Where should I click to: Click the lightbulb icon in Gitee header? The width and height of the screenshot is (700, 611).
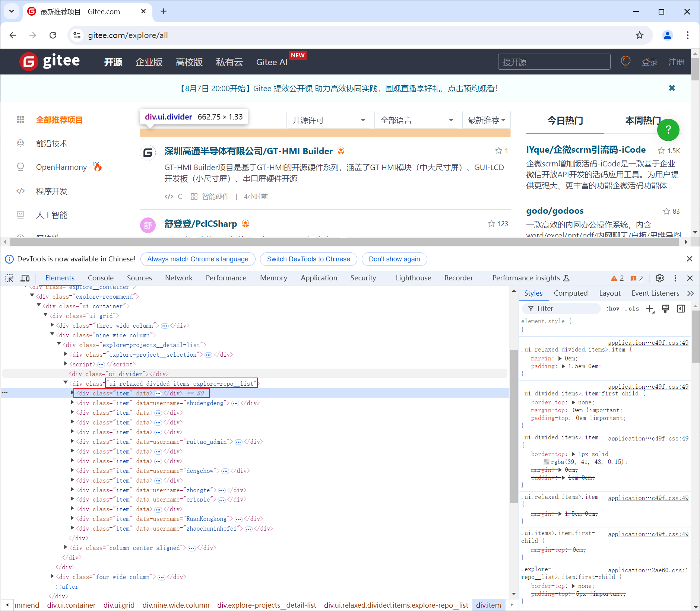click(625, 62)
